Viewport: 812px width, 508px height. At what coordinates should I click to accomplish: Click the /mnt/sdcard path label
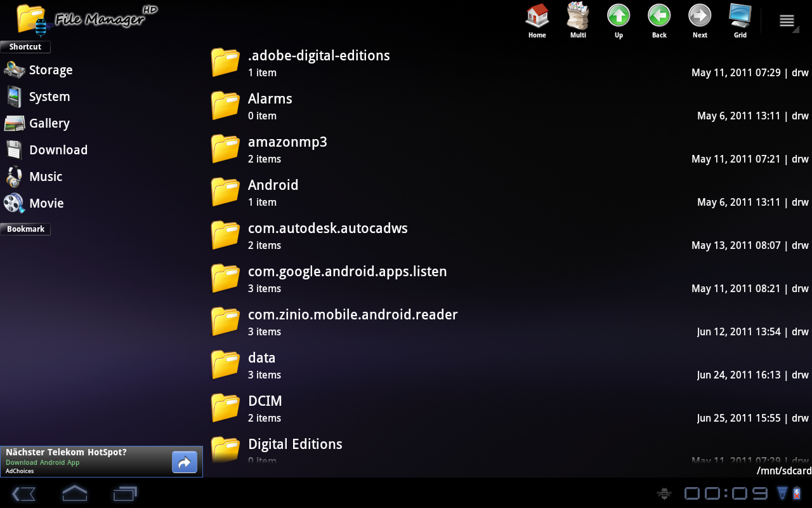click(x=784, y=471)
